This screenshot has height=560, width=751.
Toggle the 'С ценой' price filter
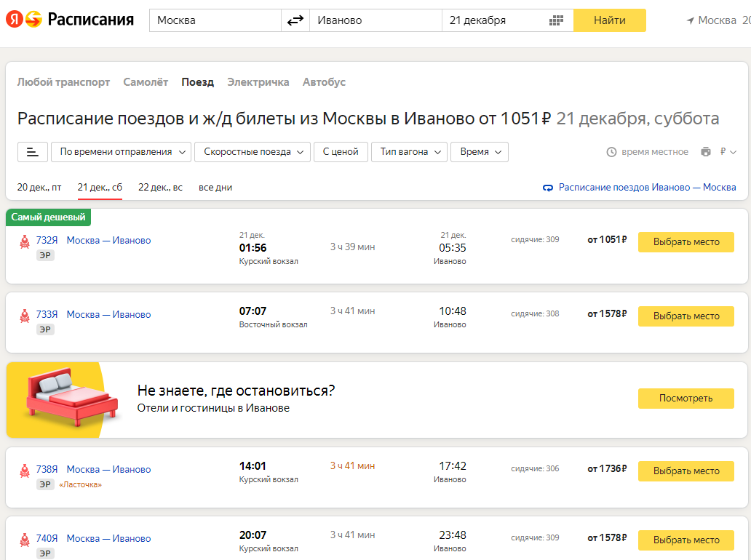tap(341, 152)
